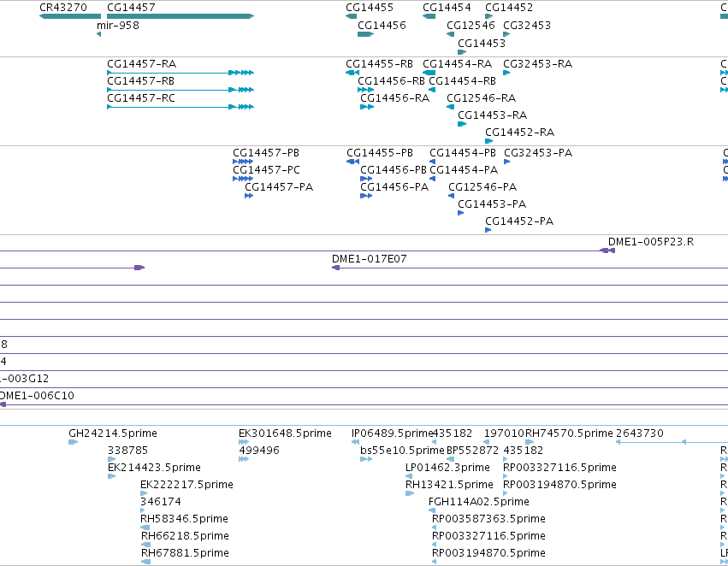The width and height of the screenshot is (728, 566).
Task: Select EST label 197010
Action: tap(504, 433)
